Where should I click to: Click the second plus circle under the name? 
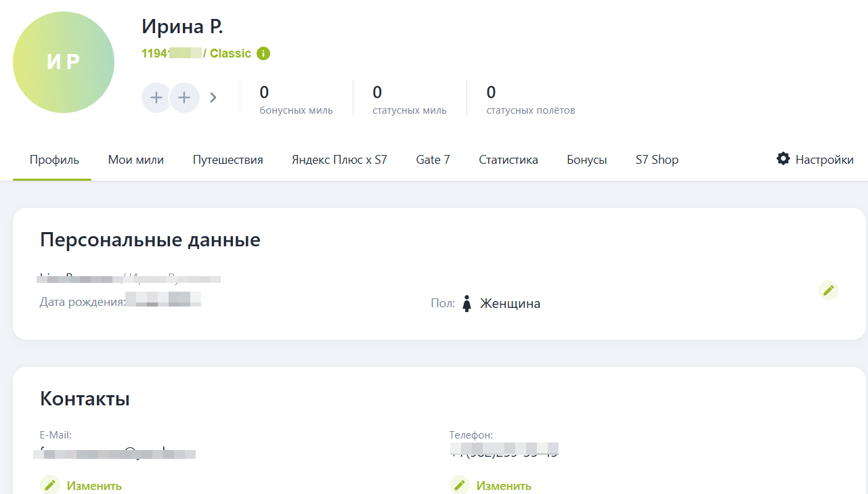click(x=184, y=97)
